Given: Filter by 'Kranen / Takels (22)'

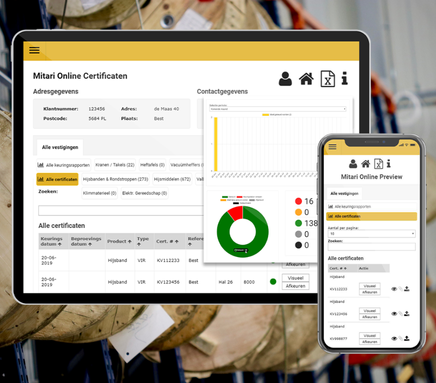Looking at the screenshot, I should click(x=115, y=165).
